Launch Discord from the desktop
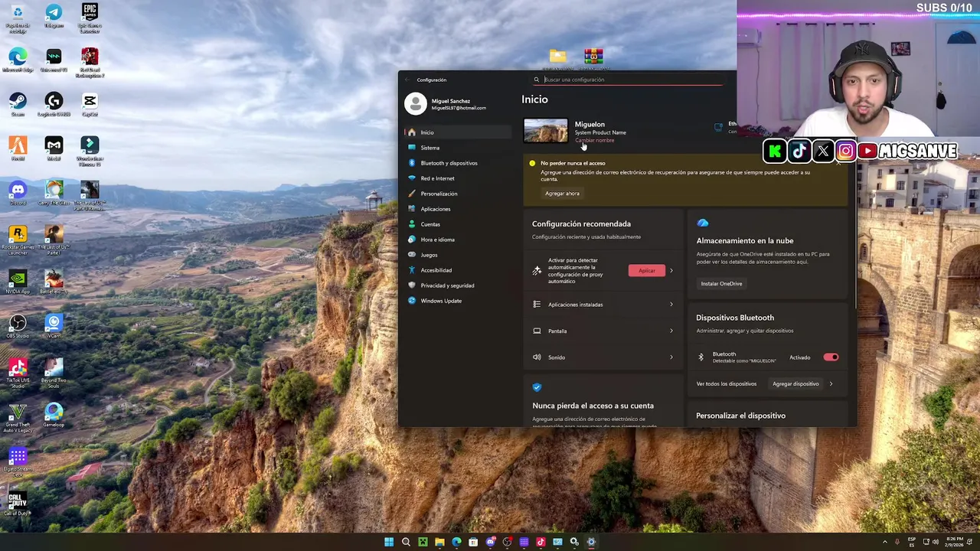 coord(18,193)
